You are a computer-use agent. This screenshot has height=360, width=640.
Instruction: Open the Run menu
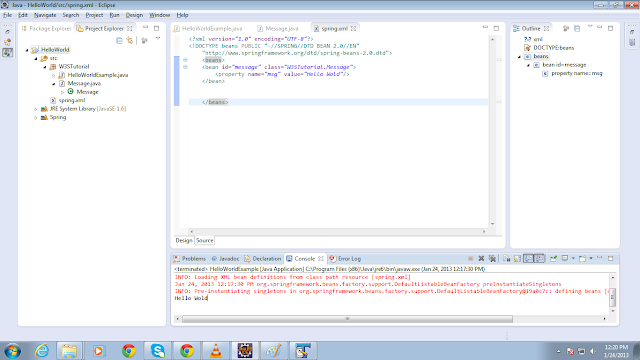coord(114,15)
